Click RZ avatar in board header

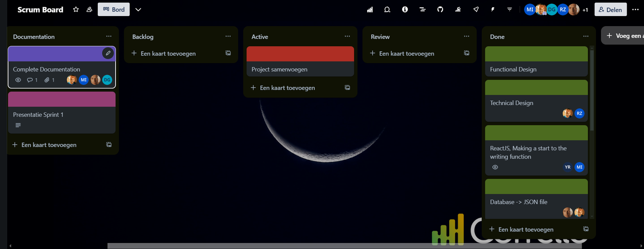pyautogui.click(x=563, y=10)
